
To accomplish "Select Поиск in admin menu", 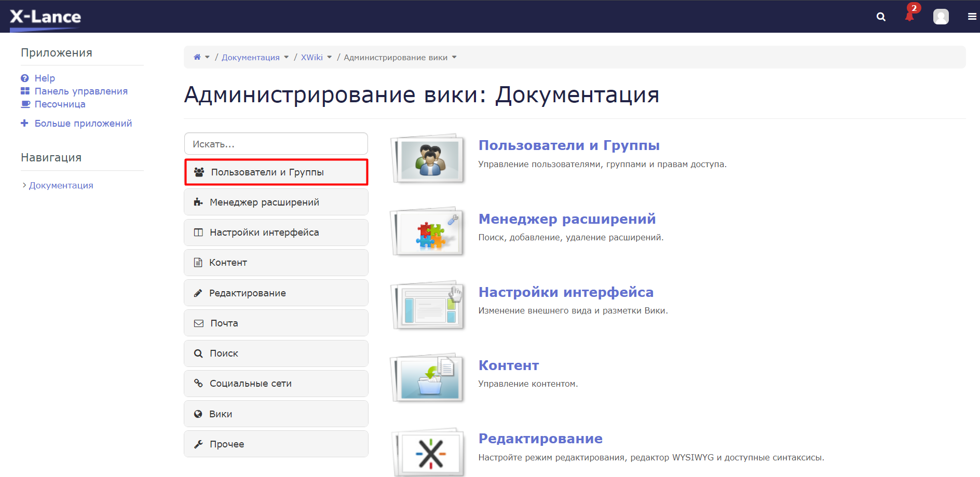I will point(276,353).
